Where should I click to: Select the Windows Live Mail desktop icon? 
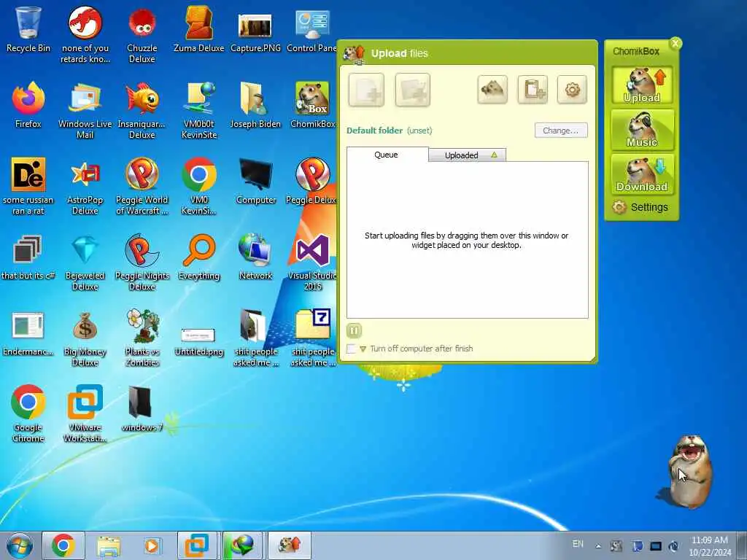[85, 111]
